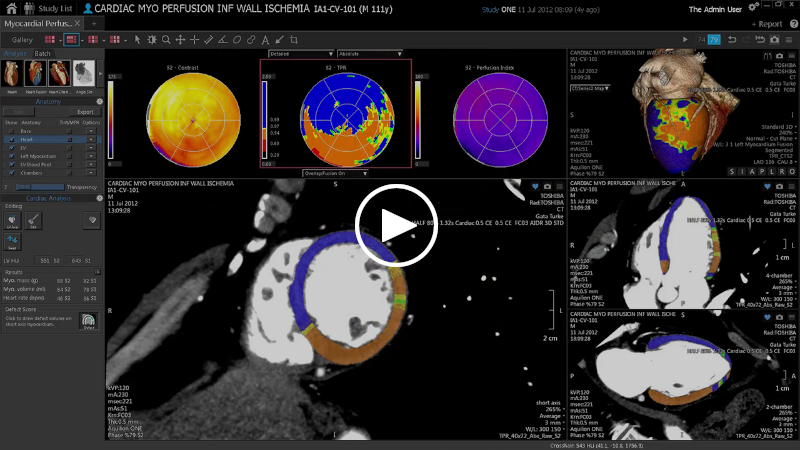
Task: Select the arrow annotation tool
Action: pyautogui.click(x=279, y=39)
